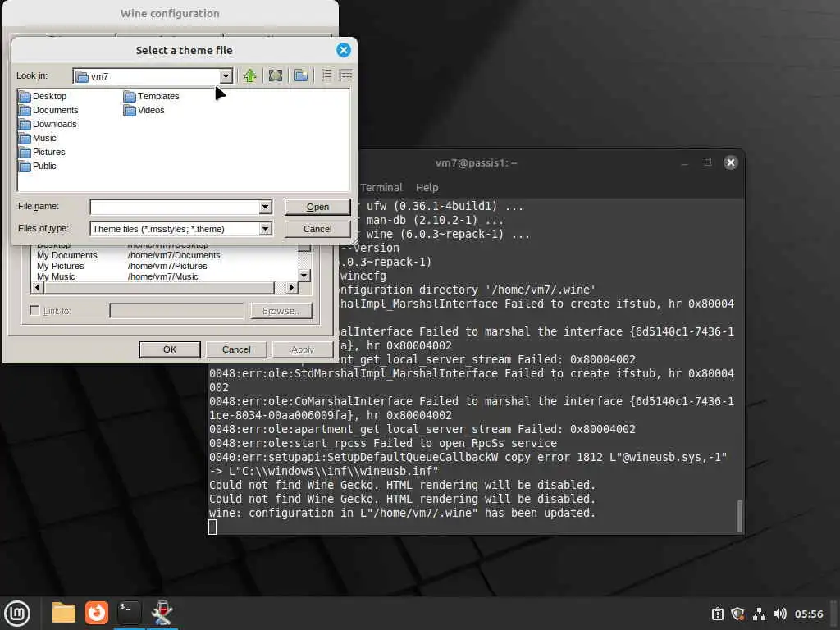The width and height of the screenshot is (840, 630).
Task: Click the desktop shortcut toolbar icon
Action: click(x=276, y=76)
